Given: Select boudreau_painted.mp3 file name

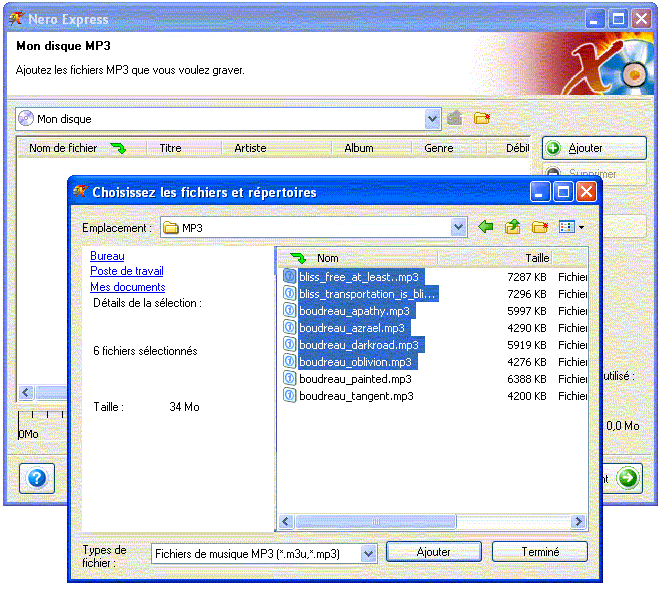Looking at the screenshot, I should tap(355, 379).
